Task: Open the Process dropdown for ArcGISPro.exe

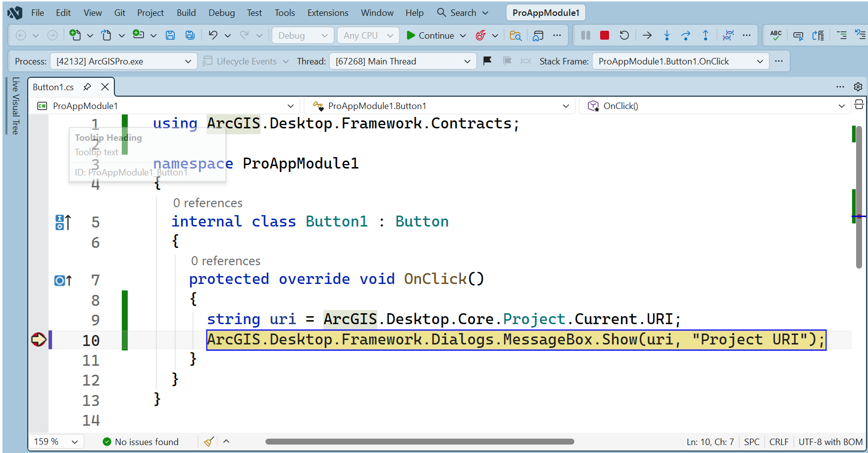Action: click(124, 61)
